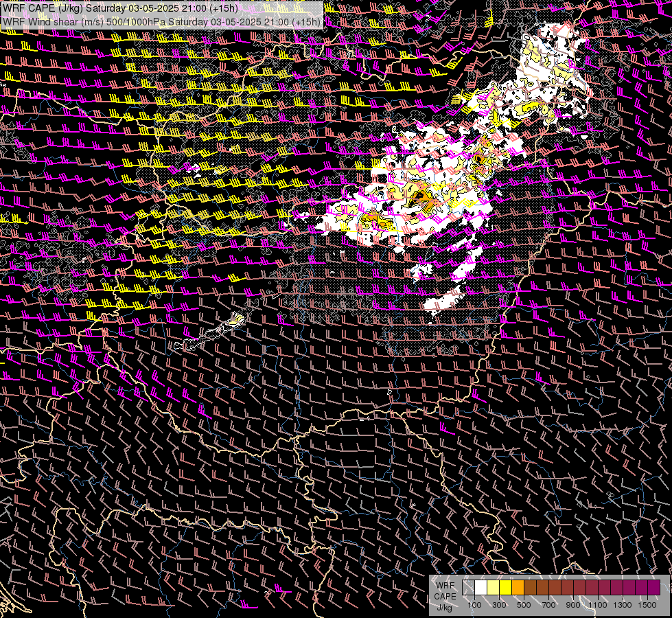Select the pale yellow CAPE legend swatch
Image resolution: width=672 pixels, height=618 pixels.
click(494, 588)
